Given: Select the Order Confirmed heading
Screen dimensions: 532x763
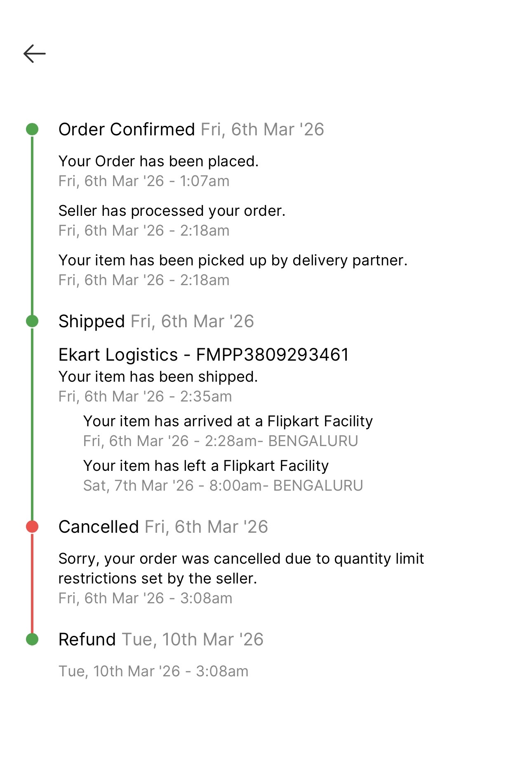Looking at the screenshot, I should [127, 130].
